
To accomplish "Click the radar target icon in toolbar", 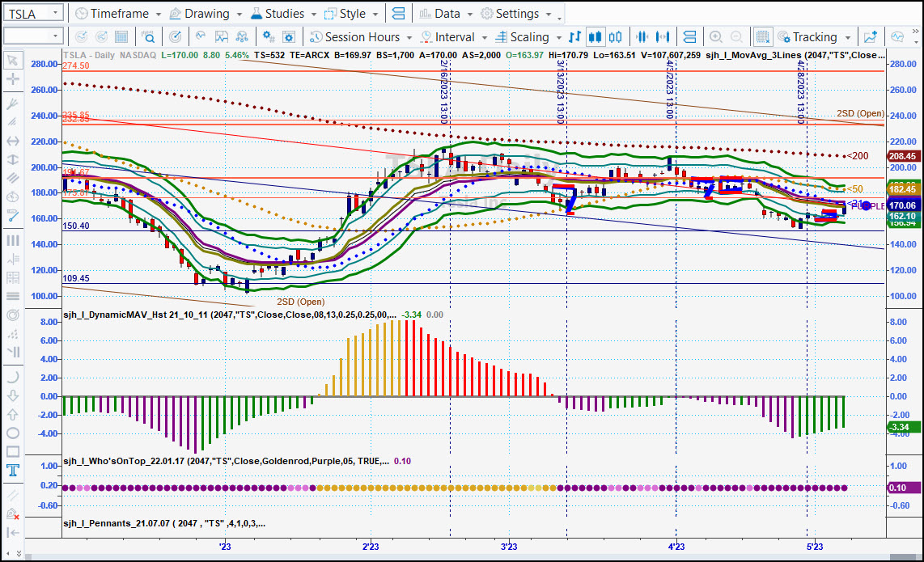I will [175, 37].
